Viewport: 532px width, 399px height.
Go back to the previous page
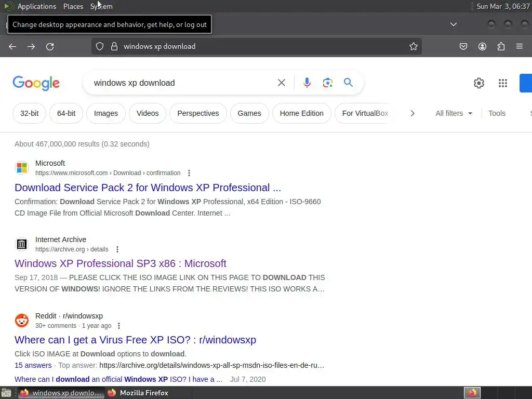click(12, 46)
